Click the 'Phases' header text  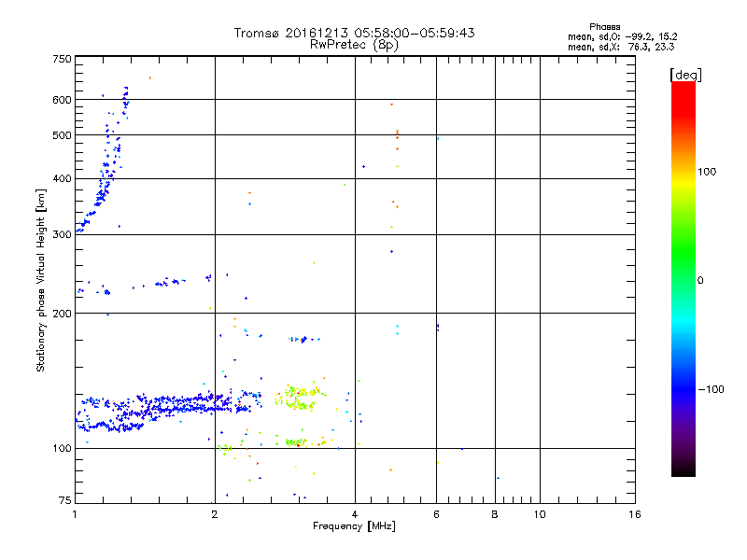(604, 27)
